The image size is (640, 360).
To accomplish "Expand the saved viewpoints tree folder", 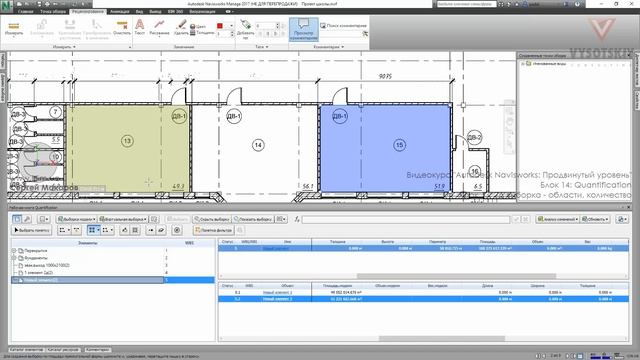I will (x=523, y=64).
